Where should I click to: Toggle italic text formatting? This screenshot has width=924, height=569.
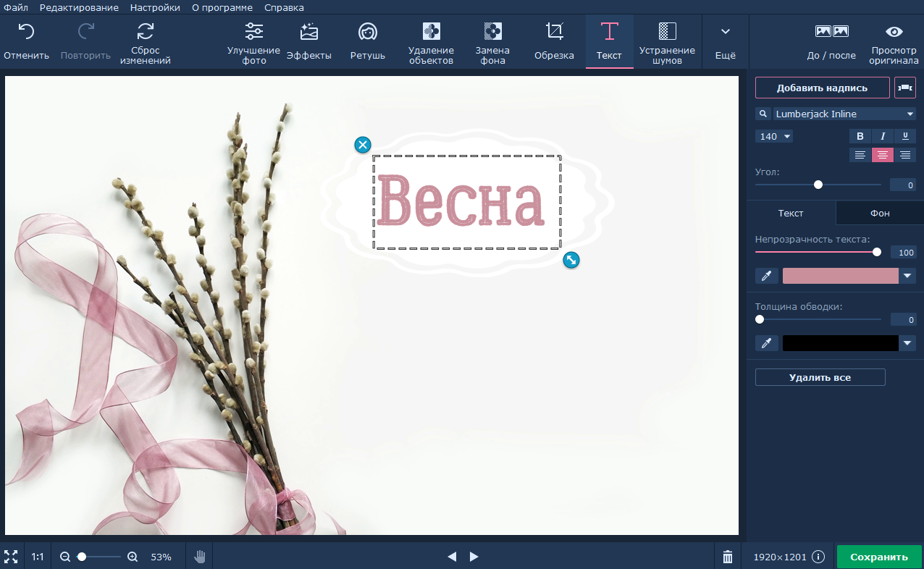coord(882,136)
